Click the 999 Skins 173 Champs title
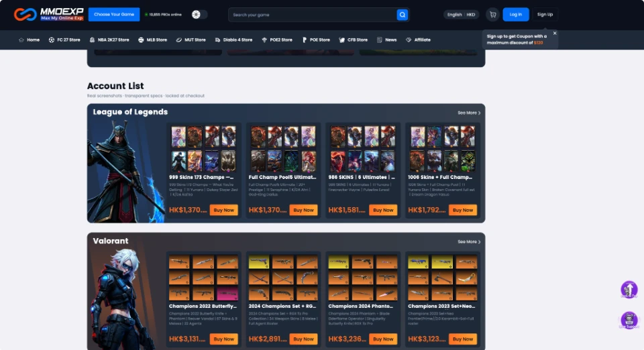Image resolution: width=644 pixels, height=350 pixels. [201, 177]
